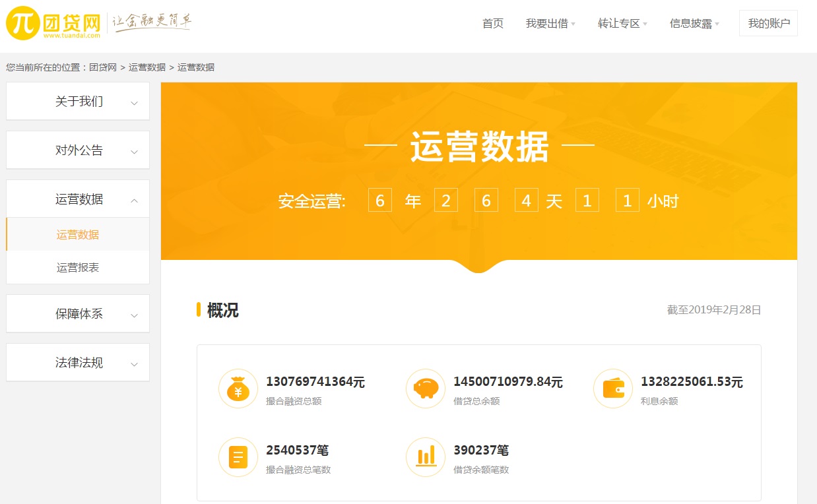This screenshot has height=504, width=817.
Task: Collapse the 运营数据 sidebar section
Action: 77,199
